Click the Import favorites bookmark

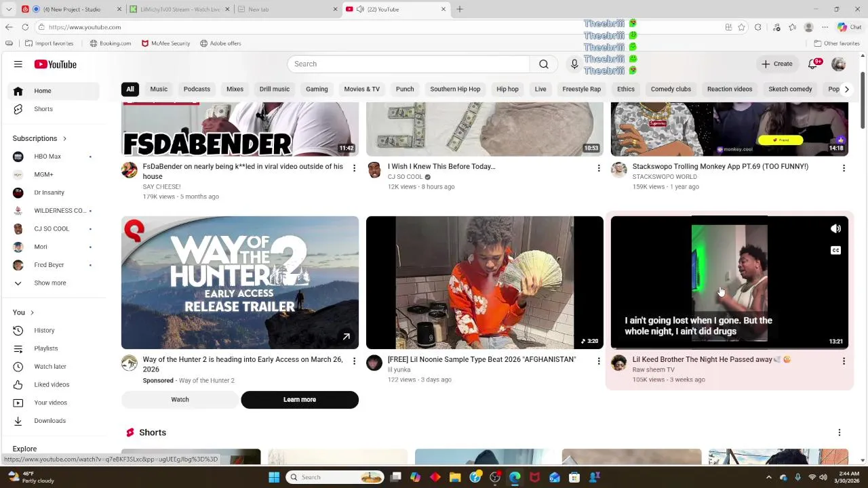click(x=49, y=43)
